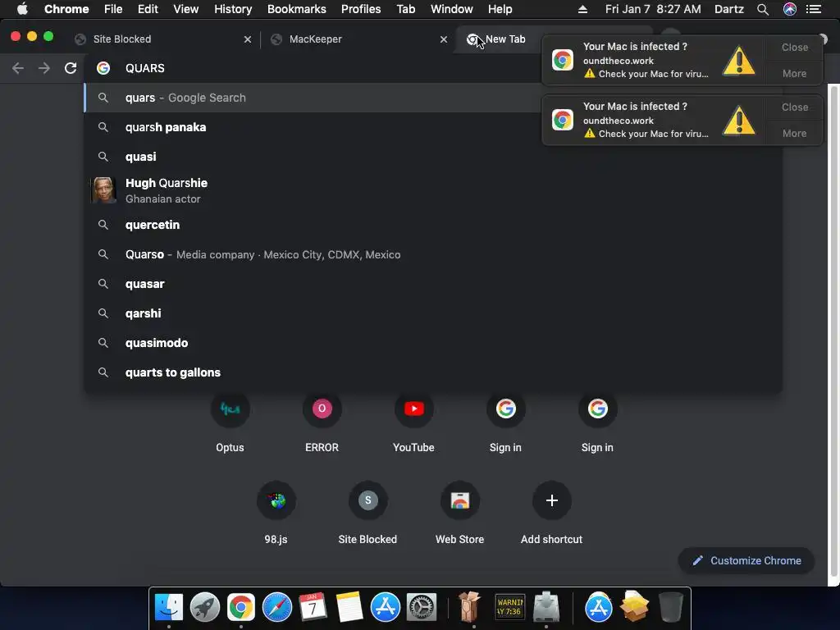Image resolution: width=840 pixels, height=630 pixels.
Task: Close the top infected notification
Action: click(794, 47)
